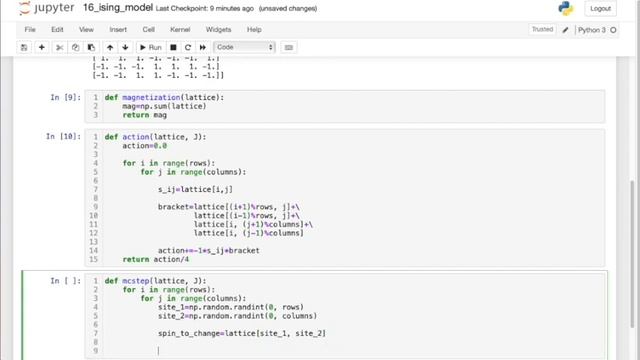Open the Insert menu
The height and width of the screenshot is (360, 640).
pos(118,29)
